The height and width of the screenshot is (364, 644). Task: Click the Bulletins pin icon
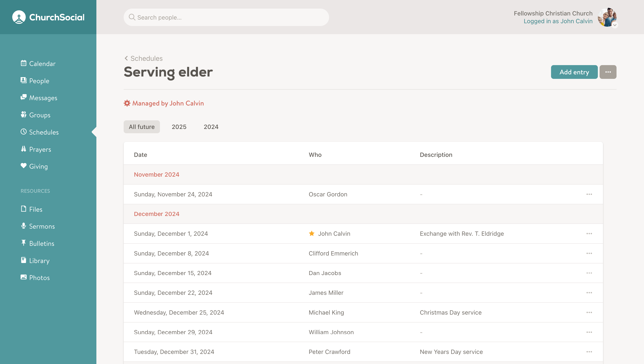23,243
